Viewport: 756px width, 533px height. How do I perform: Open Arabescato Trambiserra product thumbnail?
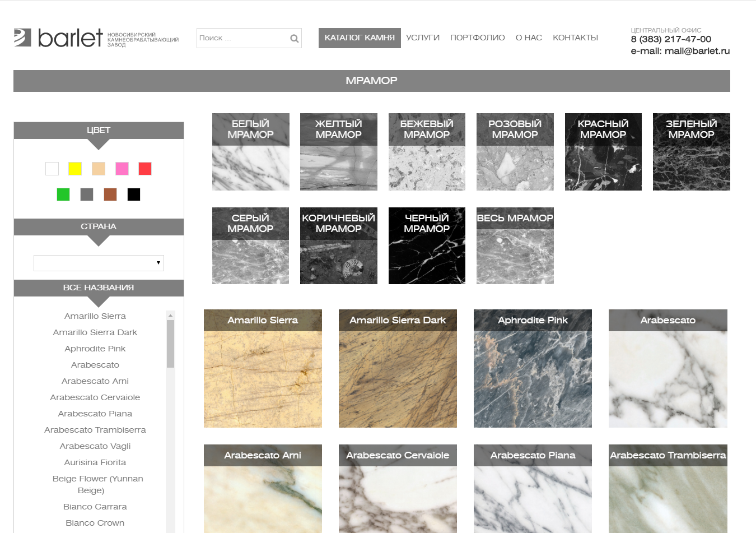point(668,489)
